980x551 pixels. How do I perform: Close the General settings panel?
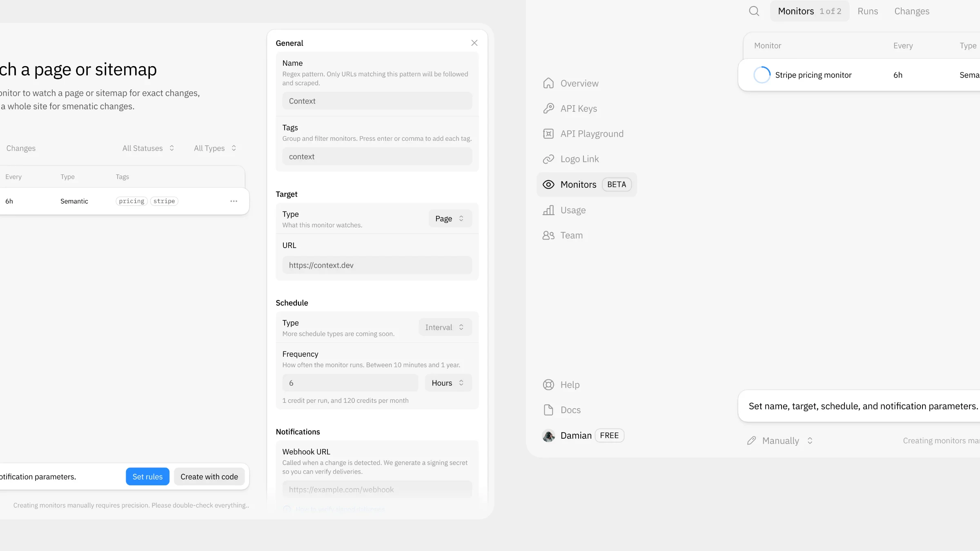click(x=474, y=43)
